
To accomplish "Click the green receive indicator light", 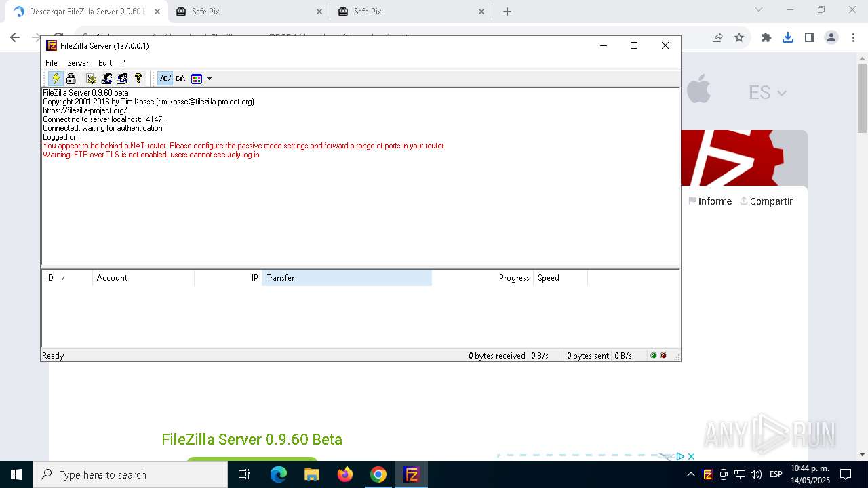I will [x=654, y=355].
